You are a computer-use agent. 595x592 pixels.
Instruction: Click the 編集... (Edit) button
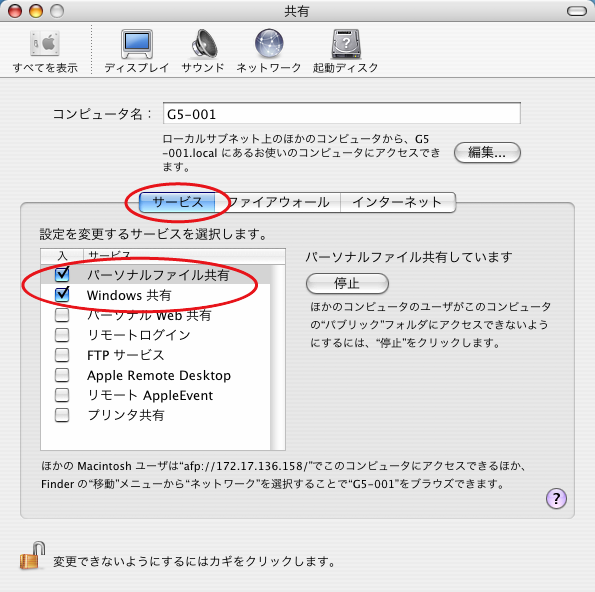(x=487, y=153)
